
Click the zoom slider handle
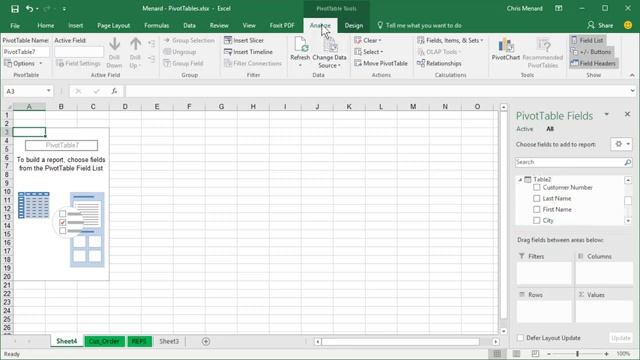tap(578, 354)
